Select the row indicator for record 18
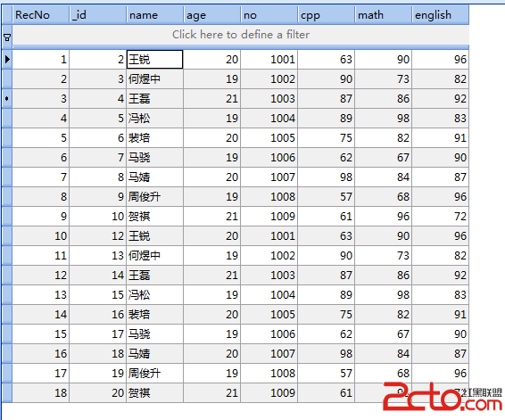The width and height of the screenshot is (505, 420). click(7, 392)
